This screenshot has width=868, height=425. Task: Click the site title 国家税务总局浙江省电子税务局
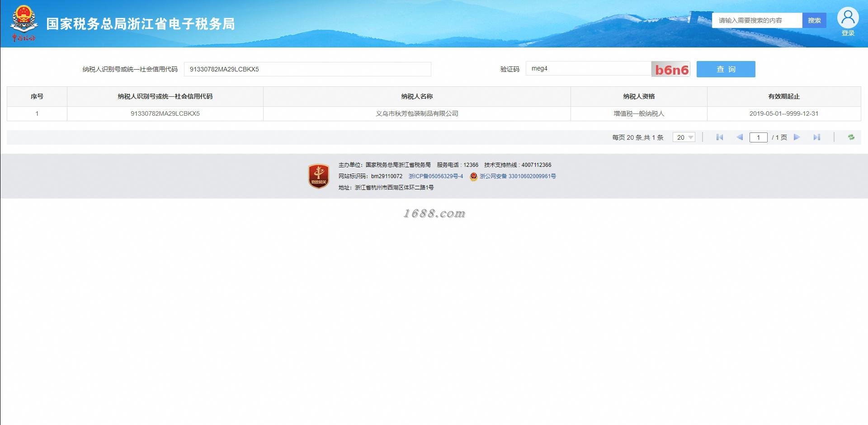pyautogui.click(x=141, y=24)
